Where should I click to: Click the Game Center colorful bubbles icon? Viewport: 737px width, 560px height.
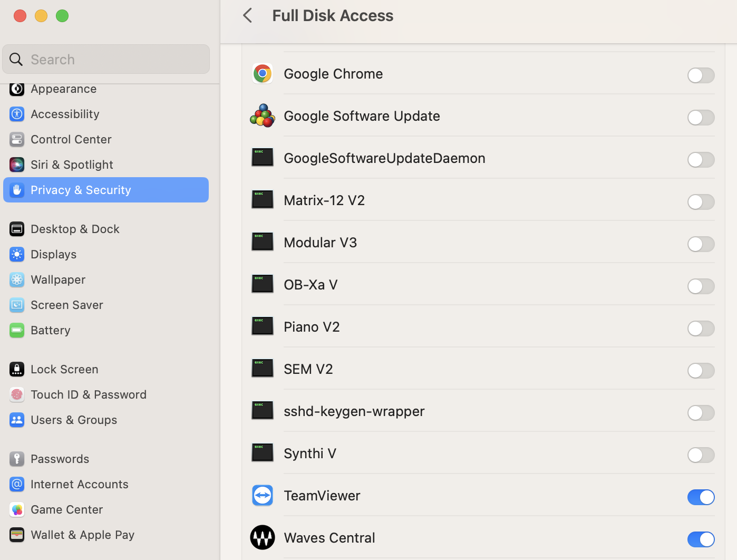tap(17, 509)
